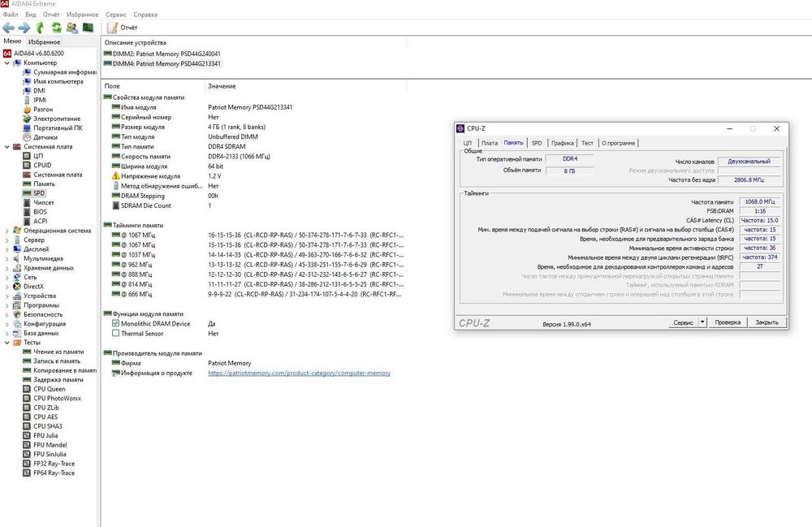Expand the Операционная система node
This screenshot has height=527, width=812.
(6, 231)
